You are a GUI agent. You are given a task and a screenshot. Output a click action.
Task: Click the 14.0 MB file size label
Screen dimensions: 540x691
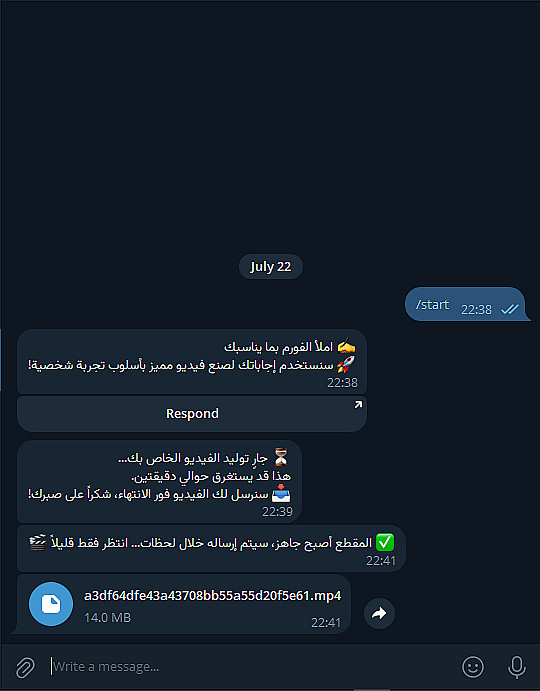pos(108,617)
